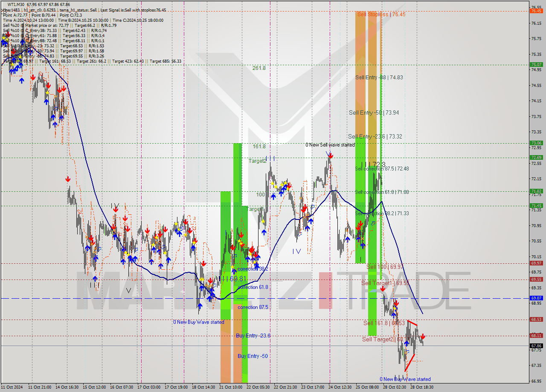The image size is (546, 392).
Task: Click the 70.55 price axis label
Action: (536, 241)
